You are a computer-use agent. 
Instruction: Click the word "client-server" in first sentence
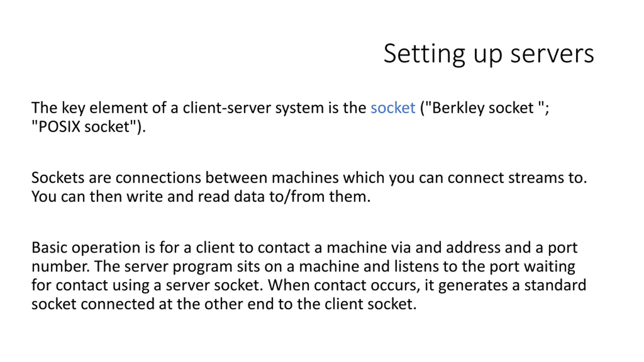point(227,108)
